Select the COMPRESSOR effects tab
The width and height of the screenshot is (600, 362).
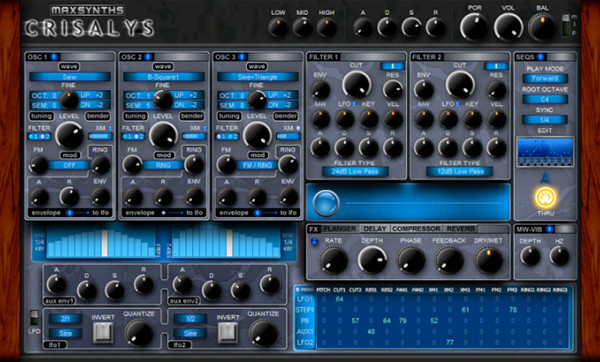(x=416, y=229)
